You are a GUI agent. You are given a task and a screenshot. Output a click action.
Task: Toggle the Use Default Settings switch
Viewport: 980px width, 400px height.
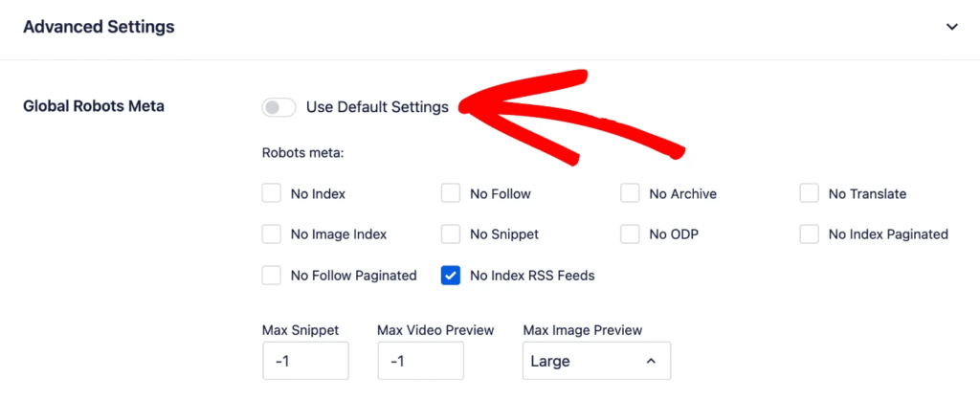click(x=278, y=107)
